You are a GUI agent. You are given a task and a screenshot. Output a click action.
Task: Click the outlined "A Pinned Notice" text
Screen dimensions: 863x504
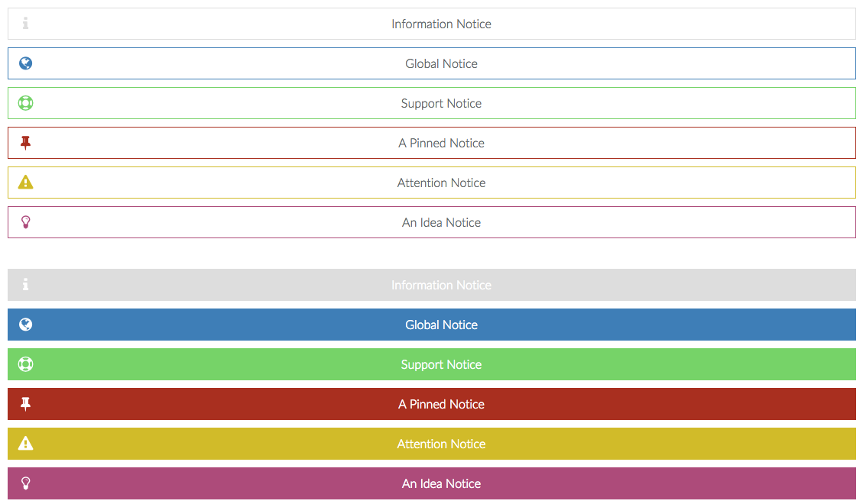441,144
